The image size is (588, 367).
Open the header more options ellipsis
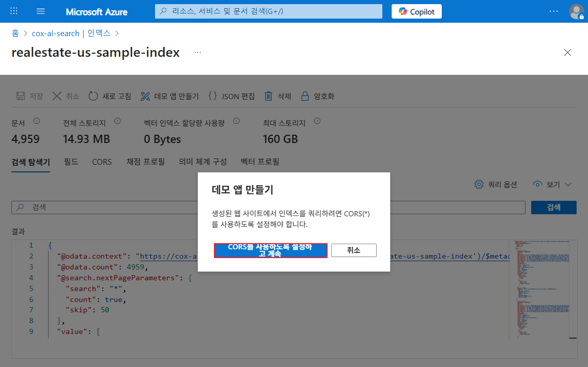(x=553, y=11)
